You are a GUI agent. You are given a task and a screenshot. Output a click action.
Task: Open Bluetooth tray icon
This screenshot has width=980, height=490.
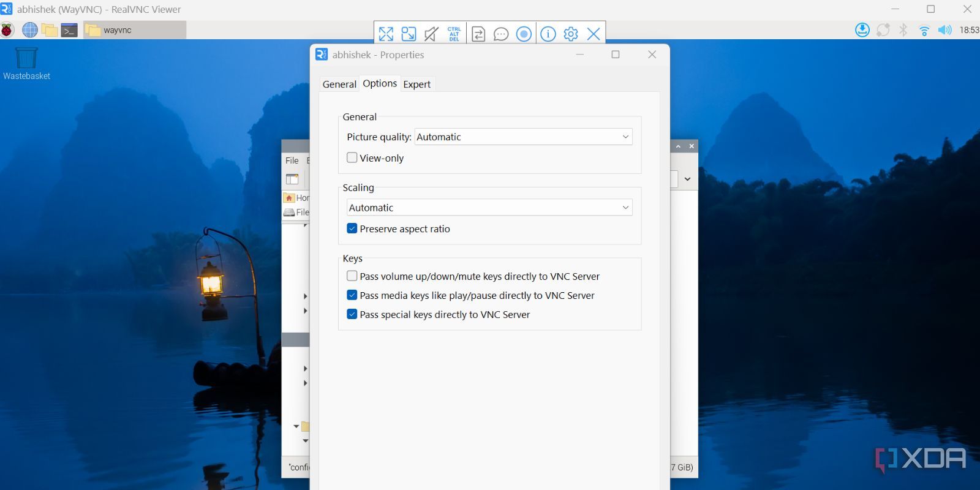[x=903, y=29]
